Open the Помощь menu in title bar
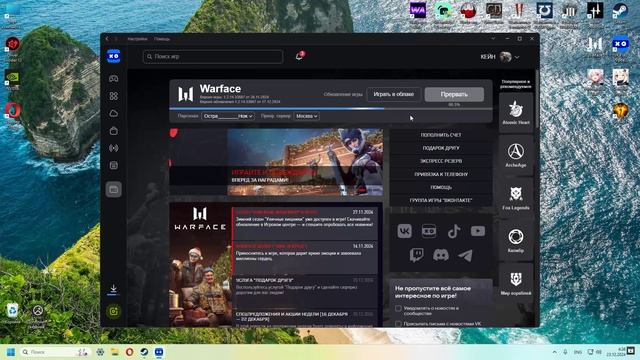Screen dimensions: 640x360 162,39
